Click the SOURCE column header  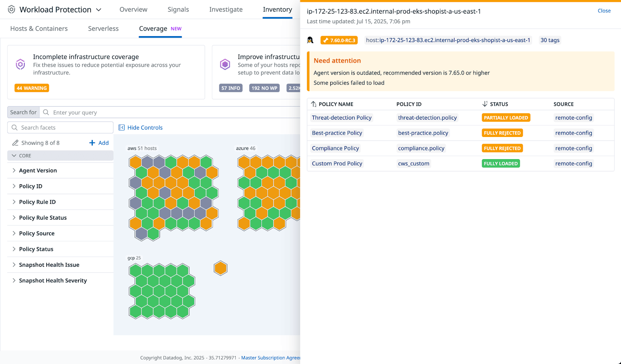click(x=564, y=104)
